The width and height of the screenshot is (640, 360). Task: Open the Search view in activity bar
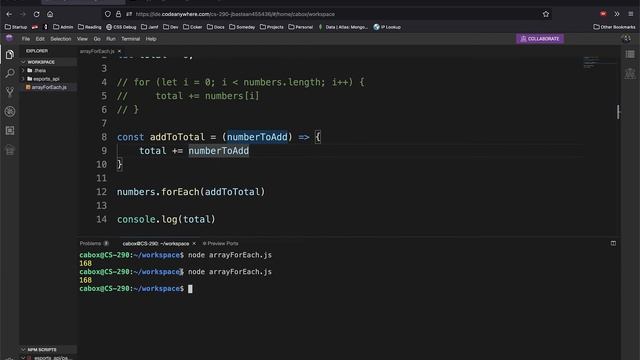tap(10, 73)
